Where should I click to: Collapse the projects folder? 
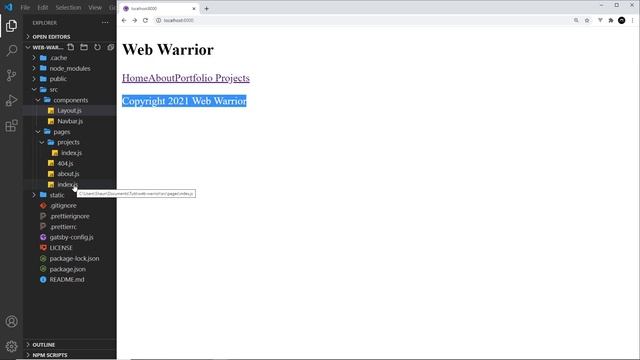tap(70, 142)
